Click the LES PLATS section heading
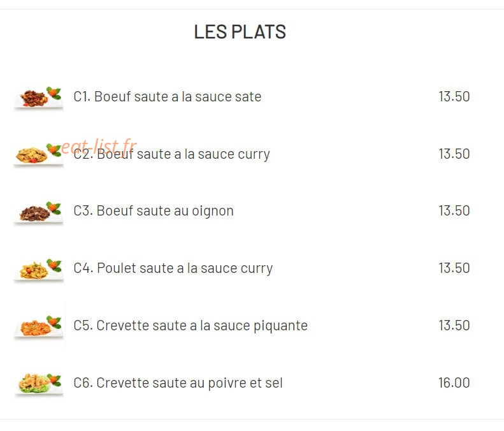 point(240,32)
